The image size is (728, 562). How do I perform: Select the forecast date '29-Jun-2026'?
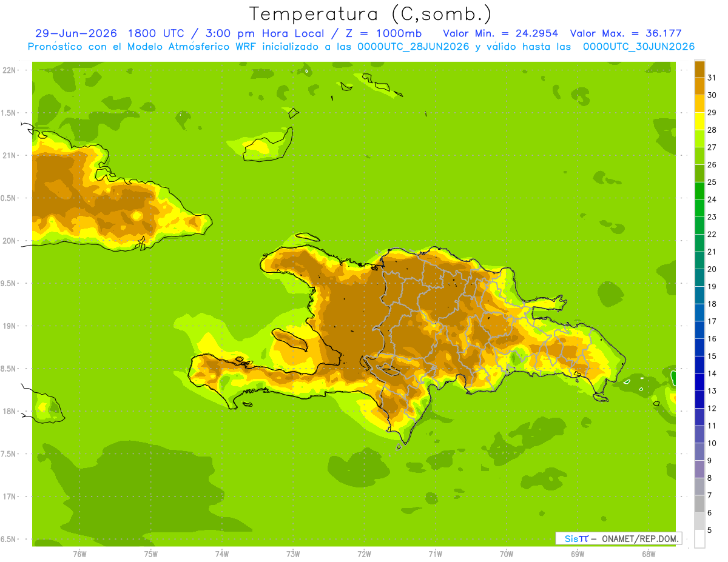78,33
